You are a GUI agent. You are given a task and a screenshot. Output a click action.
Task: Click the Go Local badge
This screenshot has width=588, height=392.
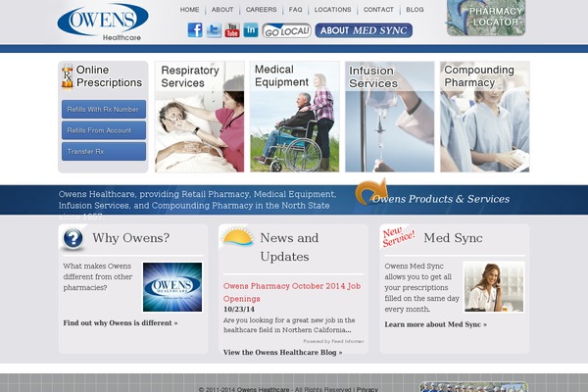coord(286,30)
